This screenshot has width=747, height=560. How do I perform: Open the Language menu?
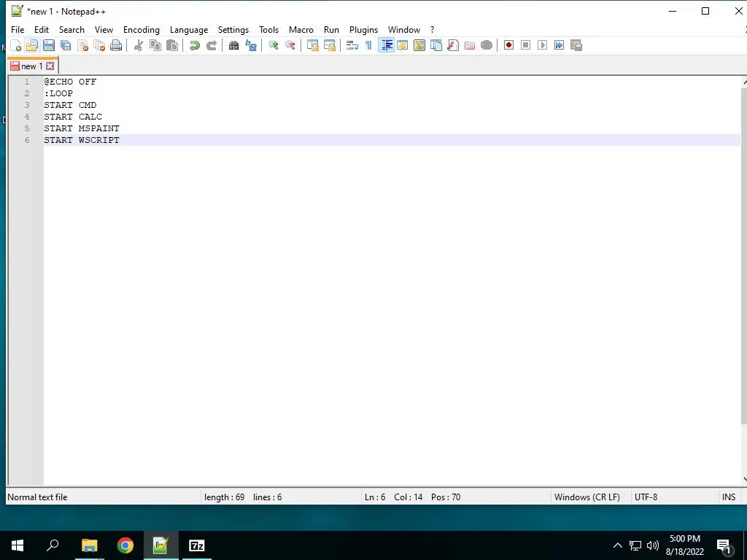pos(189,29)
